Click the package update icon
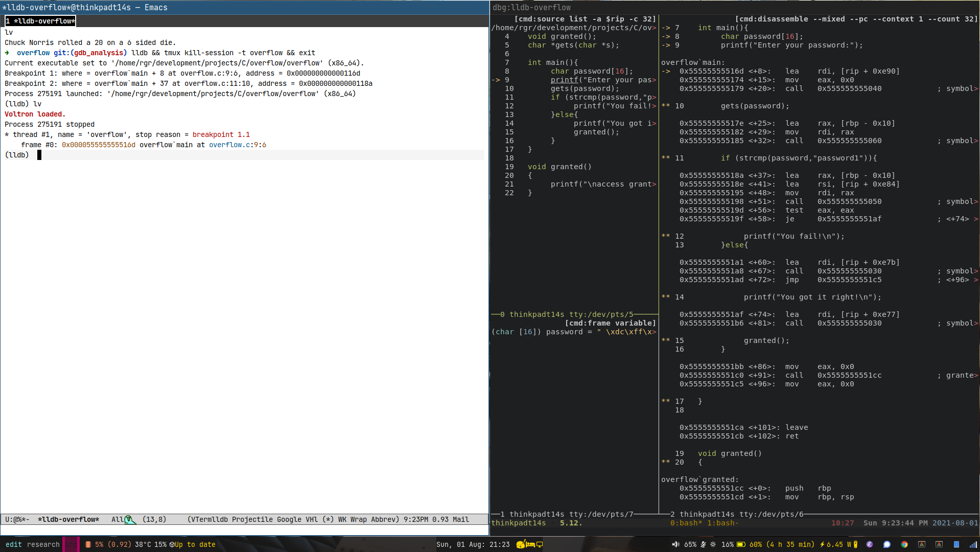The width and height of the screenshot is (980, 552). click(172, 544)
